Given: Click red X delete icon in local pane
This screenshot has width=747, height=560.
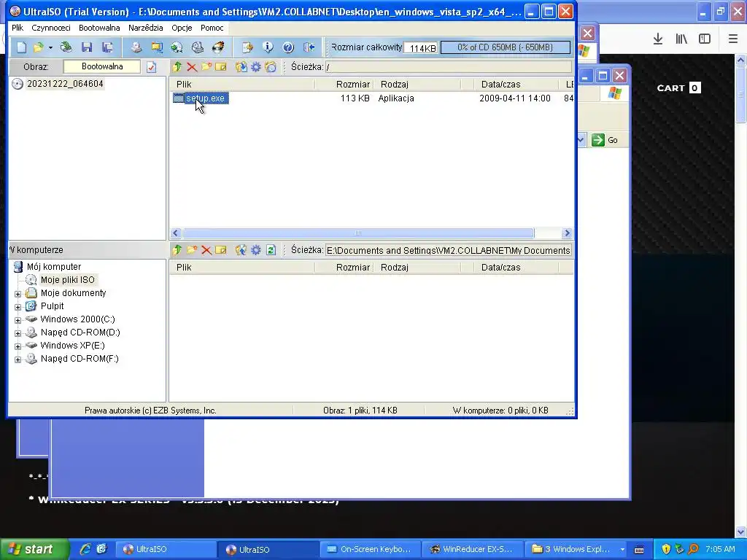Looking at the screenshot, I should tap(206, 249).
